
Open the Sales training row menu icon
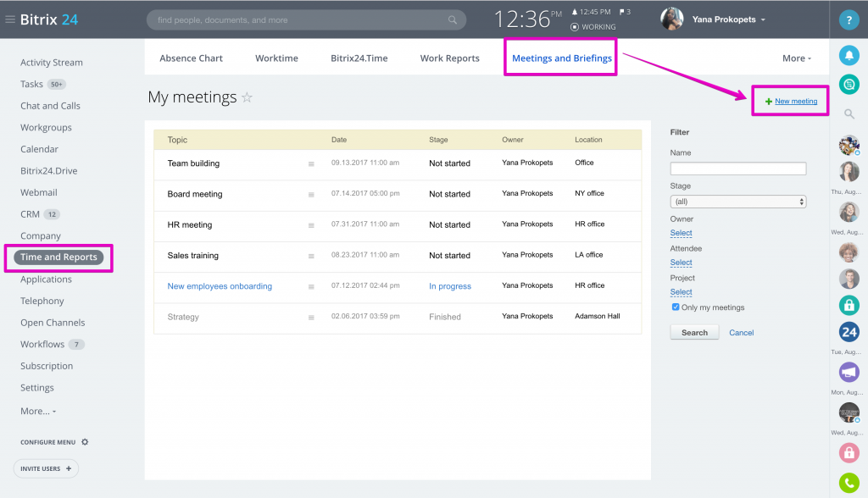coord(311,256)
